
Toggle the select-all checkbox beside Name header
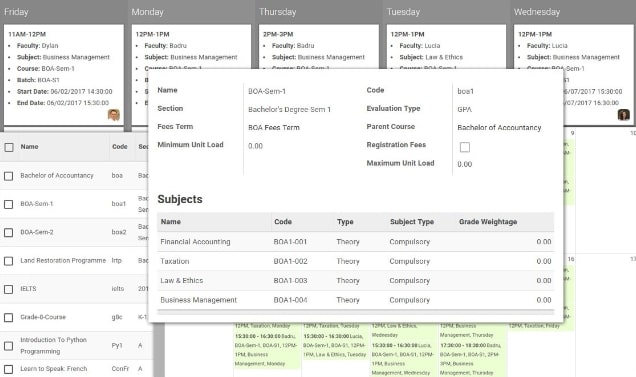point(9,147)
